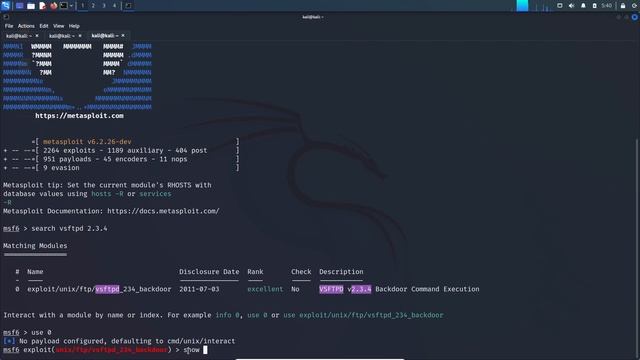The image size is (640, 360).
Task: Click the docs.metasploit.com documentation URL
Action: pyautogui.click(x=163, y=211)
